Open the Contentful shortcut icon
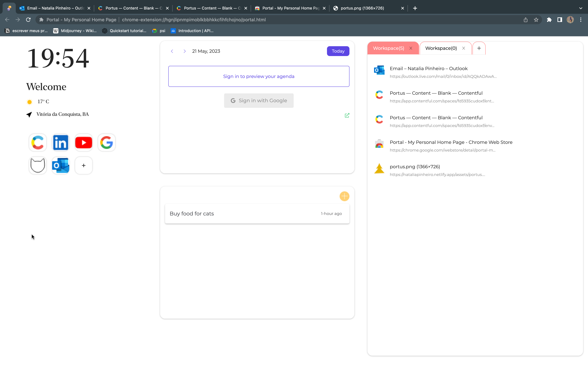 pos(38,143)
